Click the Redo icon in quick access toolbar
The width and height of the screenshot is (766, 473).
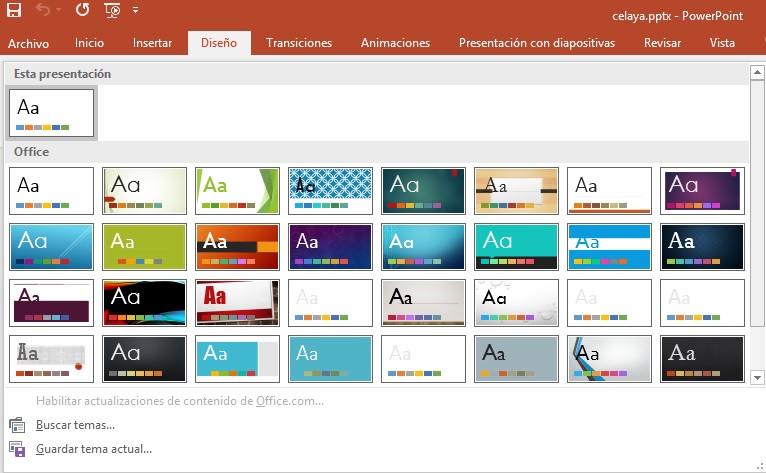click(82, 11)
